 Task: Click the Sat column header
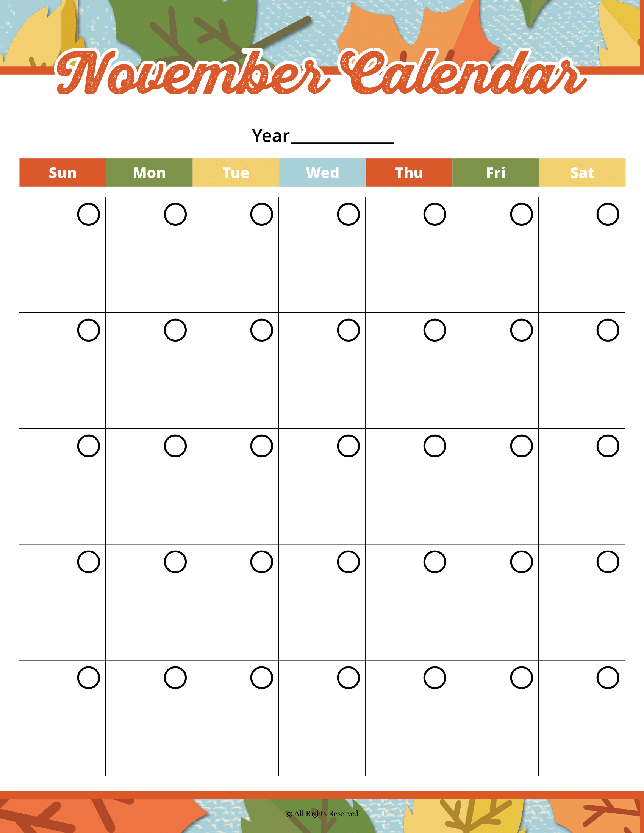(582, 172)
